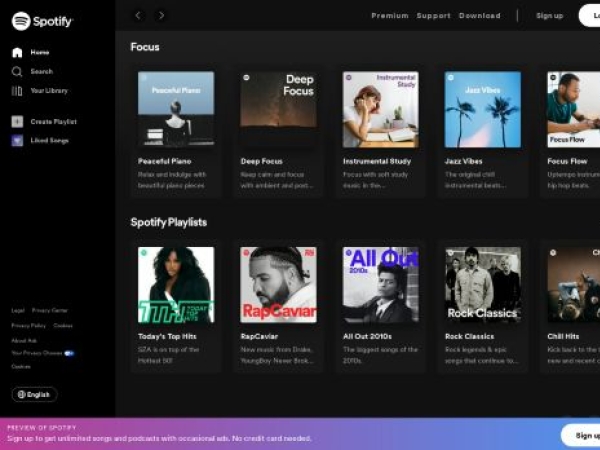
Task: Click the "Jazz Vibes" title text
Action: coord(463,161)
